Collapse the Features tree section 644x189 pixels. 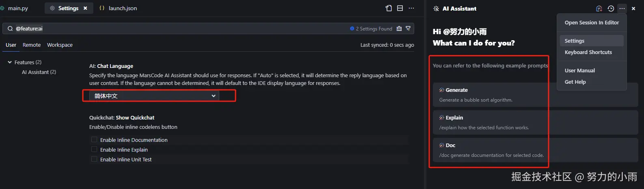[10, 62]
